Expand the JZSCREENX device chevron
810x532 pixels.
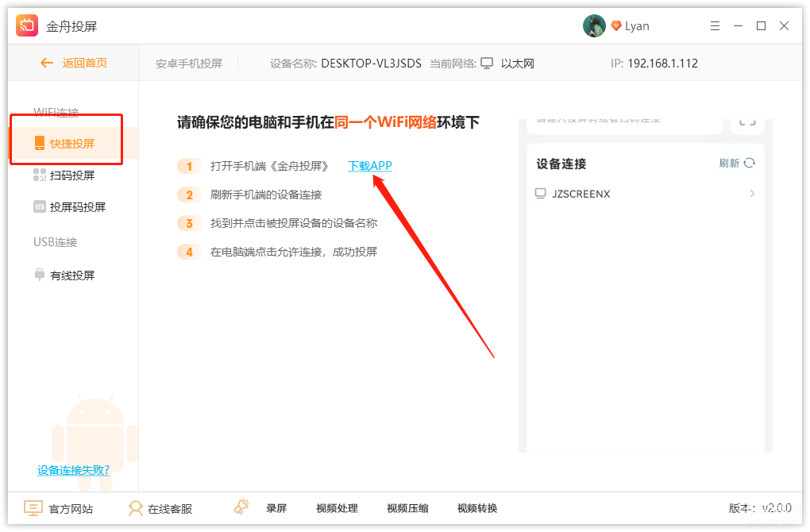[752, 193]
